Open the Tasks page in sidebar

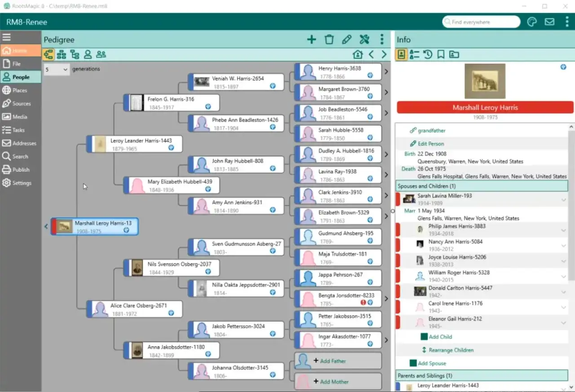point(21,130)
